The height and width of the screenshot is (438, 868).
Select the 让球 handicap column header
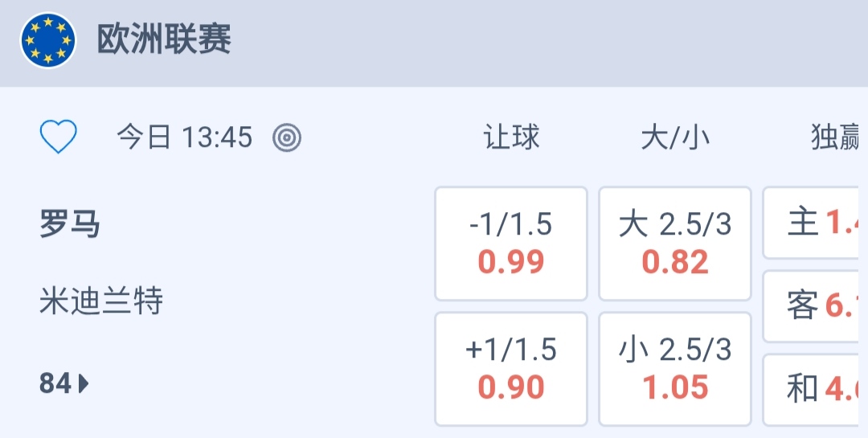(x=511, y=138)
